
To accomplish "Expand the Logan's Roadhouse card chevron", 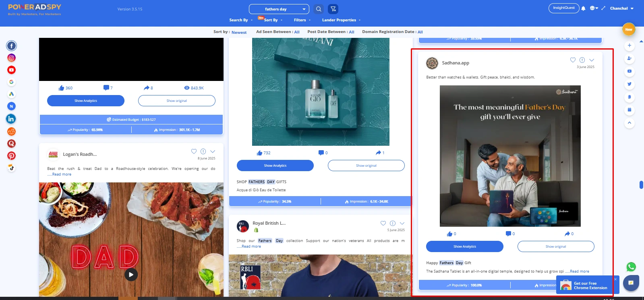I will [213, 152].
